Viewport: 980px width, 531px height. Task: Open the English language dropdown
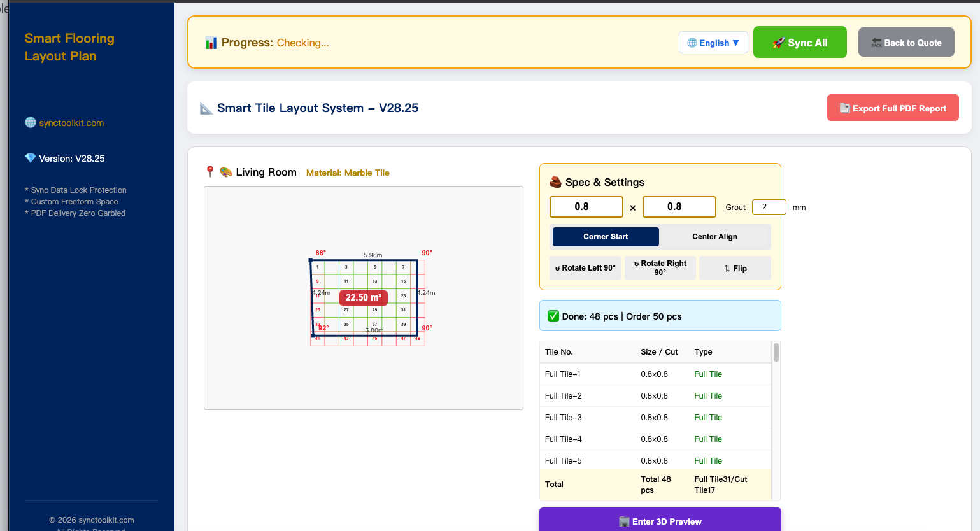click(713, 43)
